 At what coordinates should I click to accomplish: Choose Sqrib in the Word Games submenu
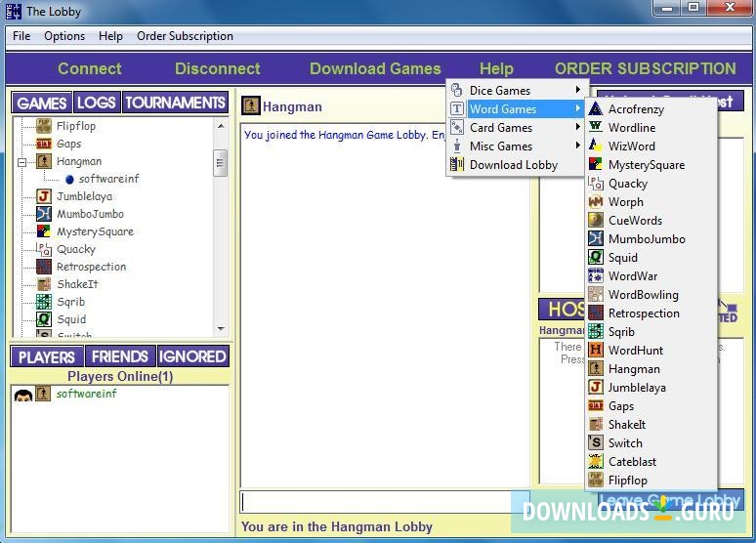pyautogui.click(x=621, y=332)
